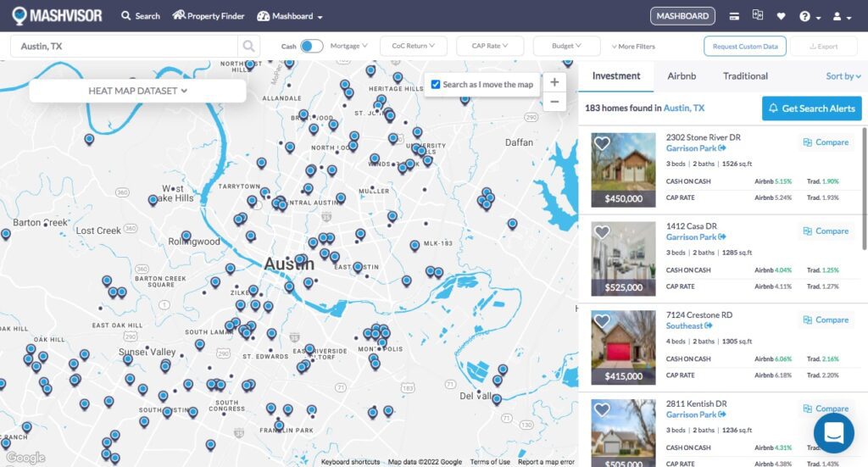This screenshot has width=868, height=467.
Task: Click Terms of Use on the map
Action: [x=490, y=462]
